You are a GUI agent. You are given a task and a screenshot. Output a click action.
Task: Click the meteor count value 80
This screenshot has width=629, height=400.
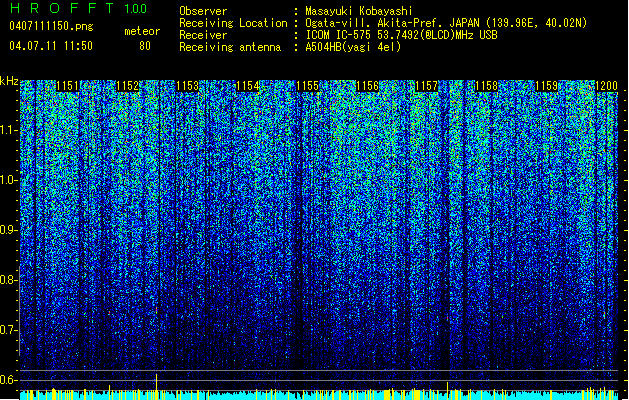click(145, 46)
